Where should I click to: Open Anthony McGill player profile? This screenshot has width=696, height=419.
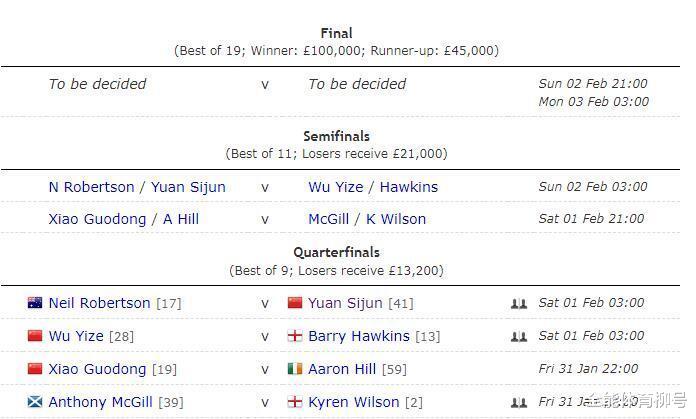[x=100, y=402]
